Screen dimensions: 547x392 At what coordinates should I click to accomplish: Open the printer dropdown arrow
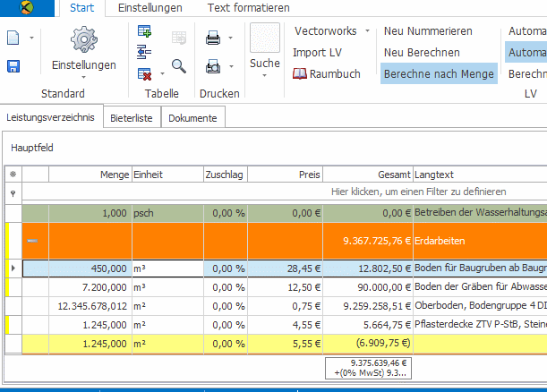231,38
